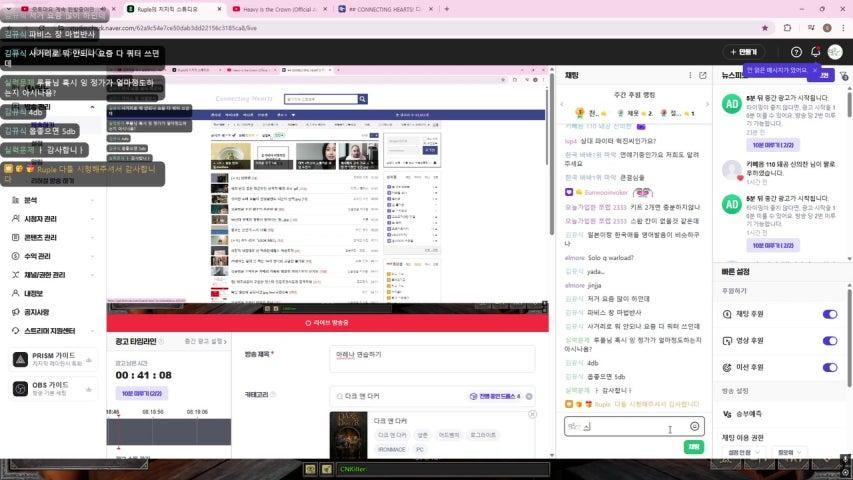The height and width of the screenshot is (480, 853).
Task: Open 시청자 관리 viewer management
Action: point(40,219)
